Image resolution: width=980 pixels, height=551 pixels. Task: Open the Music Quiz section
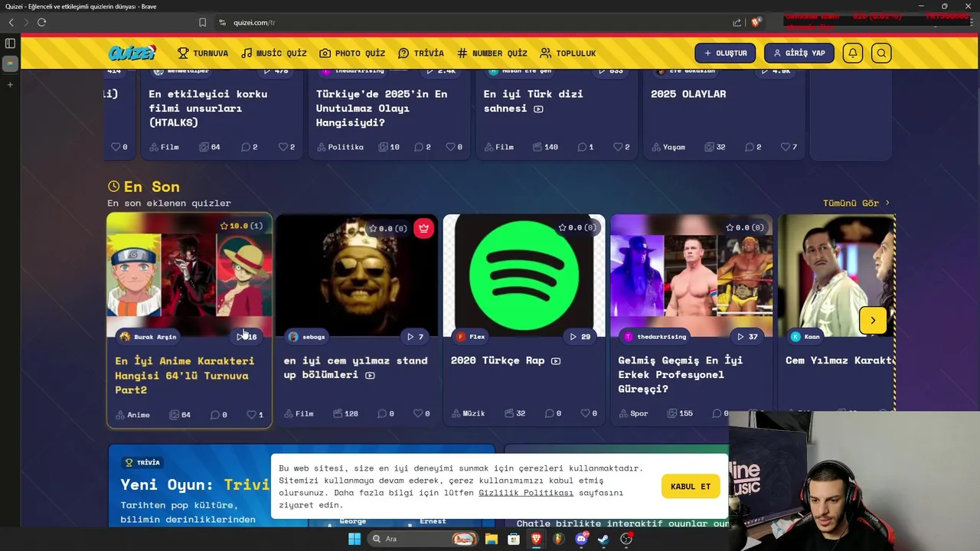pos(273,54)
